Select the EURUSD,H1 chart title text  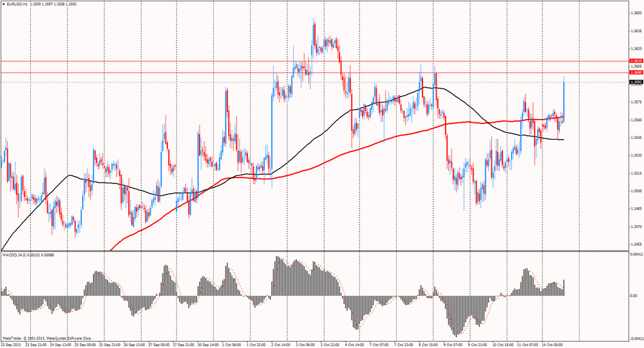click(x=17, y=4)
